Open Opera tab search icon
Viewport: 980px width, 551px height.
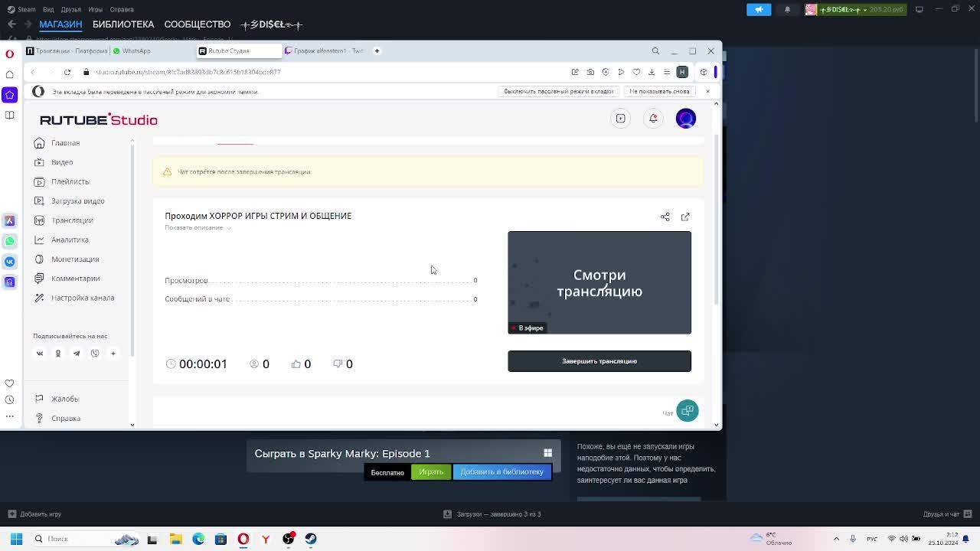(x=655, y=51)
